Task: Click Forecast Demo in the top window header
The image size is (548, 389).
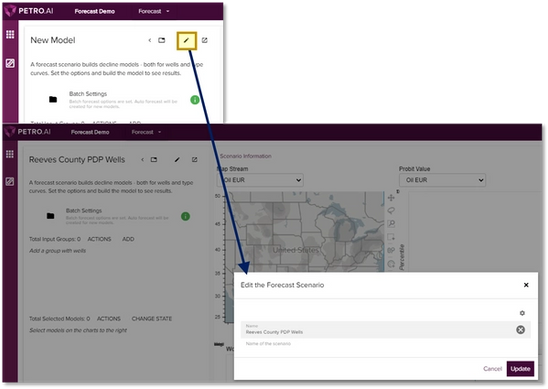Action: point(95,12)
